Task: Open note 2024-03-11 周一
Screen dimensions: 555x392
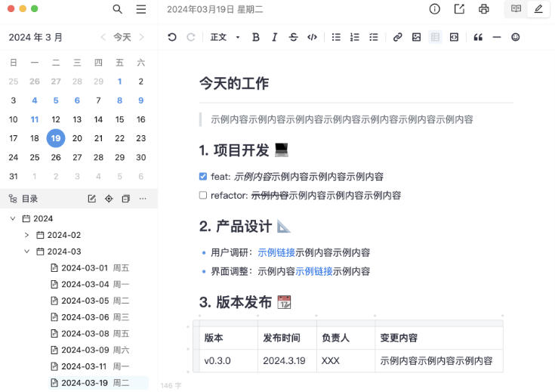Action: pos(90,366)
